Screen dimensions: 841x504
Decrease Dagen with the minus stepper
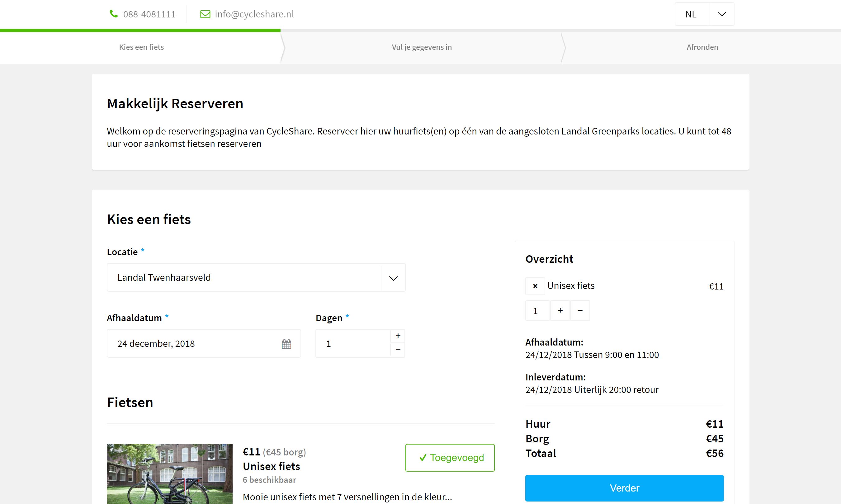point(398,350)
